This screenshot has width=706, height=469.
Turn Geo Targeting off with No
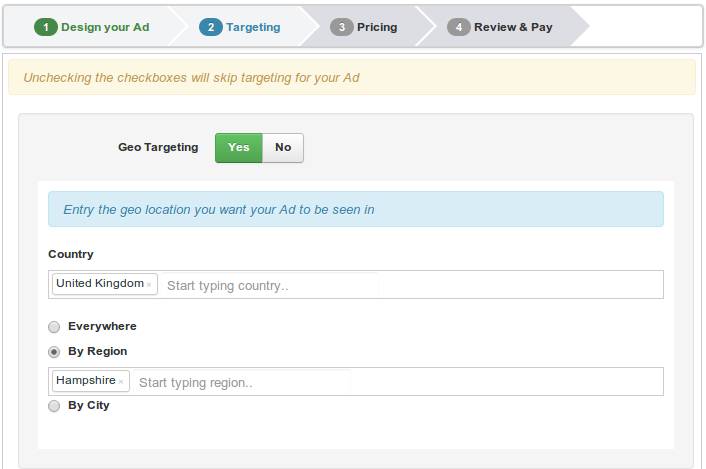(x=283, y=148)
